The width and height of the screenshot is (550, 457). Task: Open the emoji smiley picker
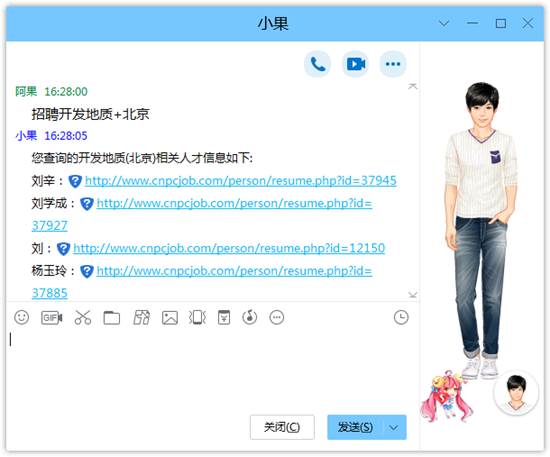22,317
